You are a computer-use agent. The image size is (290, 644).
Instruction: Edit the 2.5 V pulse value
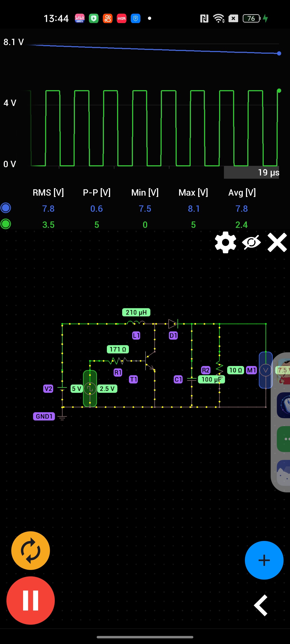click(x=107, y=389)
